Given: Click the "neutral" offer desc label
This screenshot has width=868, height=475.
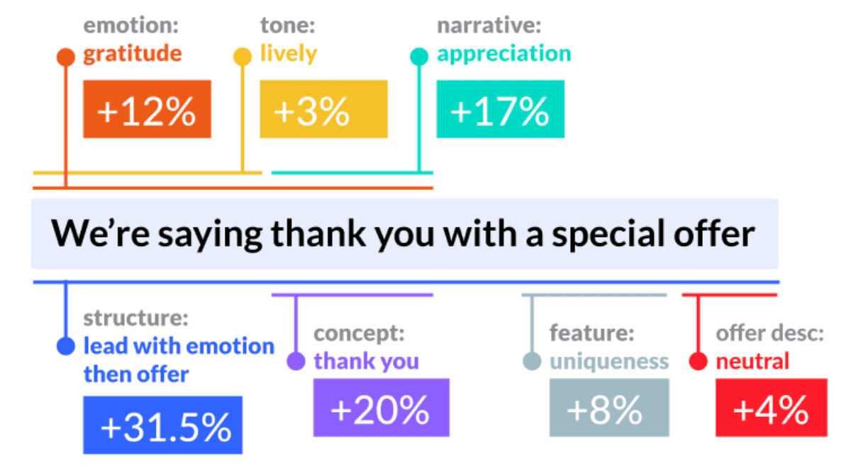Looking at the screenshot, I should click(752, 362).
